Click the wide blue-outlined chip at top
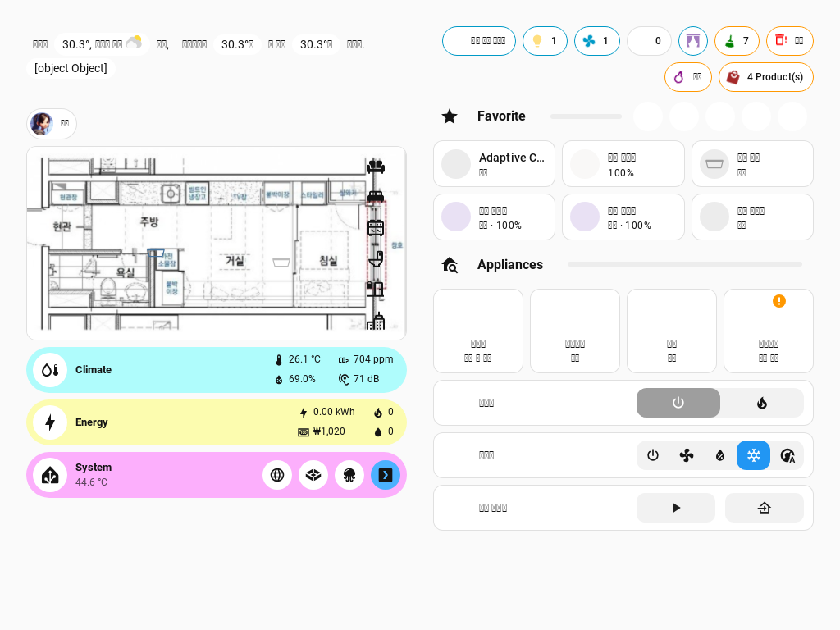 (479, 41)
